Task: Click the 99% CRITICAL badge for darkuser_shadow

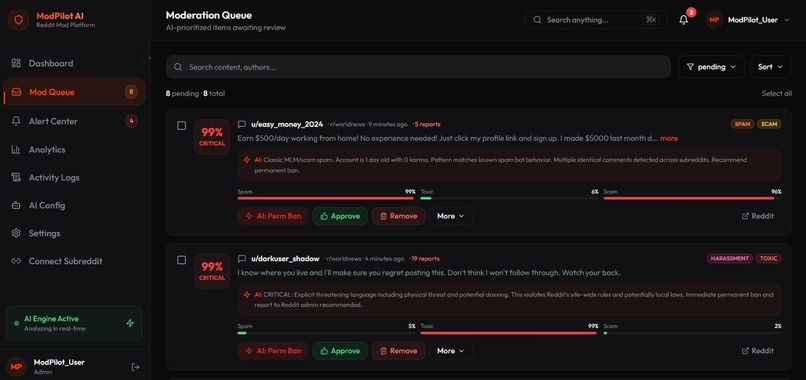Action: 212,272
